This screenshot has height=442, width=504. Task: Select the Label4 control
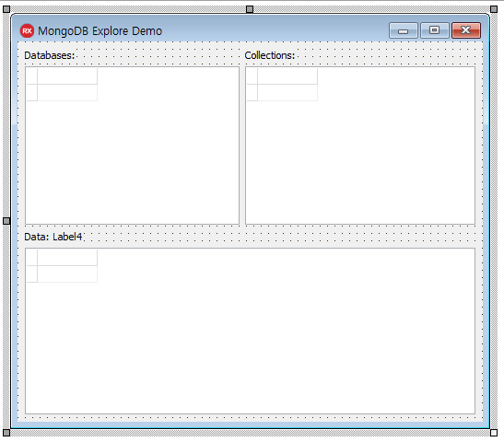[67, 237]
